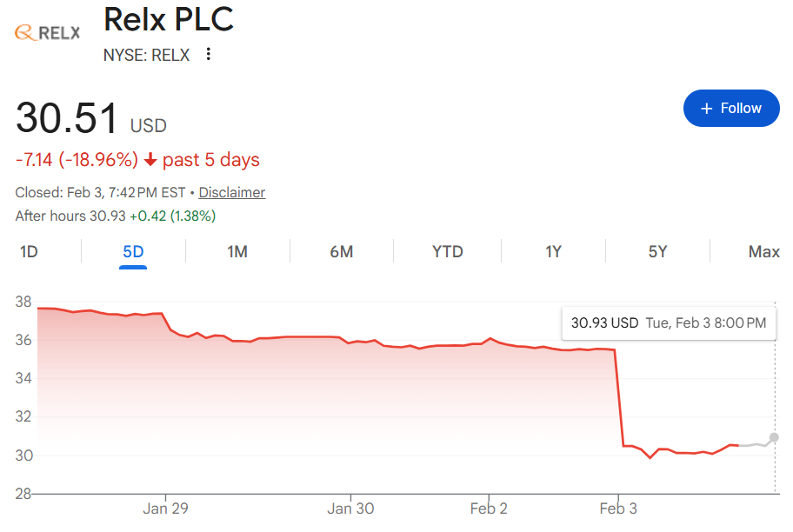
Task: Show the Max time range
Action: point(763,252)
